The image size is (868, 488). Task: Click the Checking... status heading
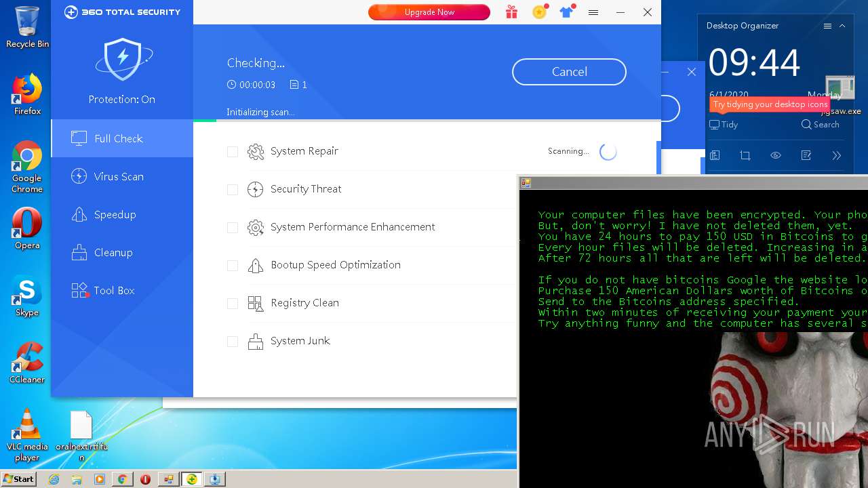tap(256, 63)
